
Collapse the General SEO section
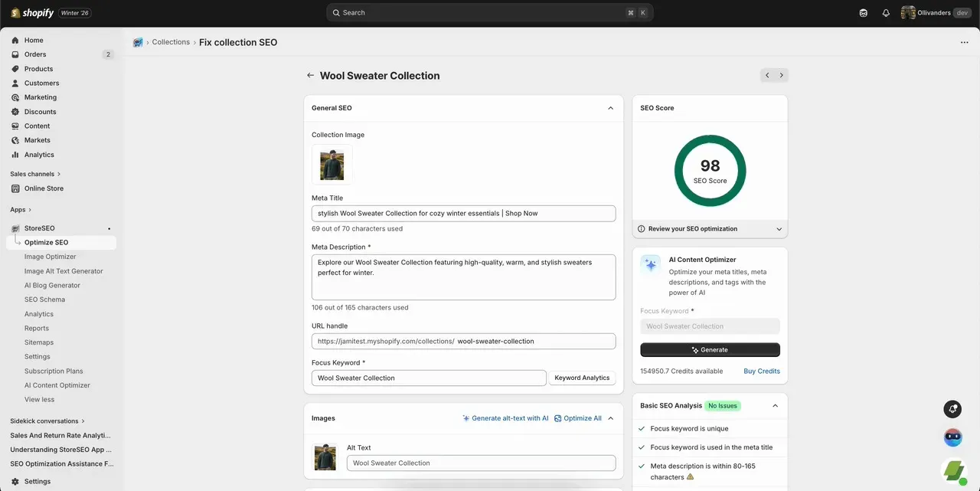[610, 108]
